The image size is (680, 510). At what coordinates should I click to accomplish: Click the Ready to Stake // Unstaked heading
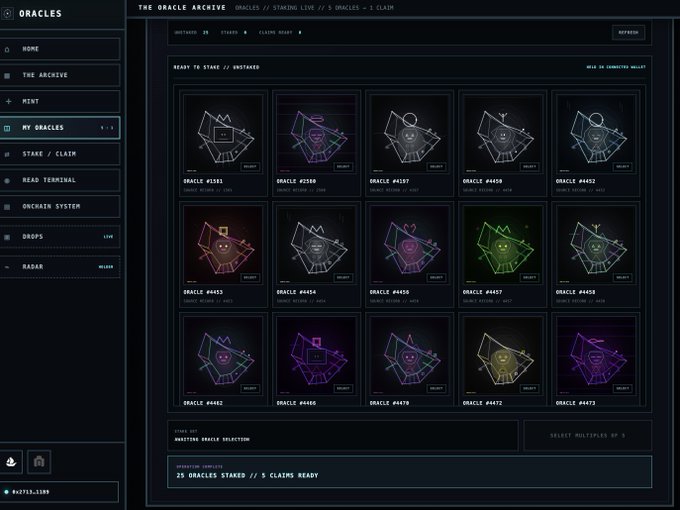click(216, 67)
